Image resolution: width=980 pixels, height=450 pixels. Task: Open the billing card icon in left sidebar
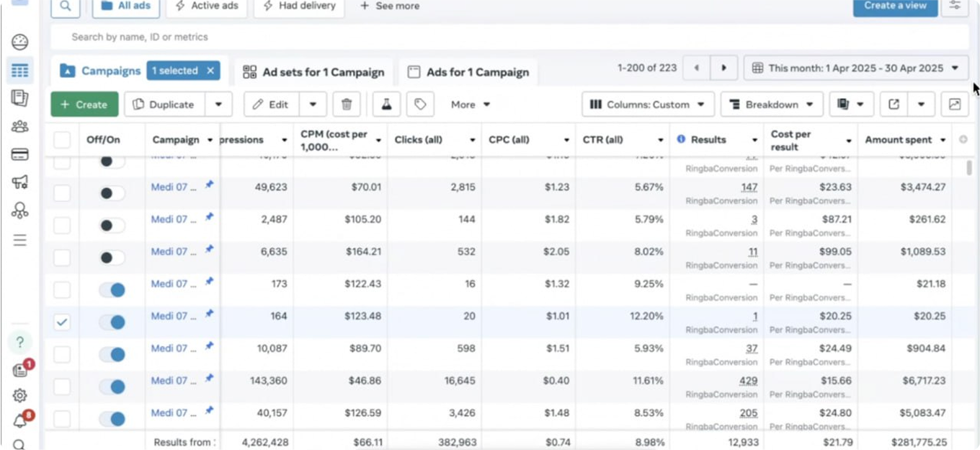point(19,154)
